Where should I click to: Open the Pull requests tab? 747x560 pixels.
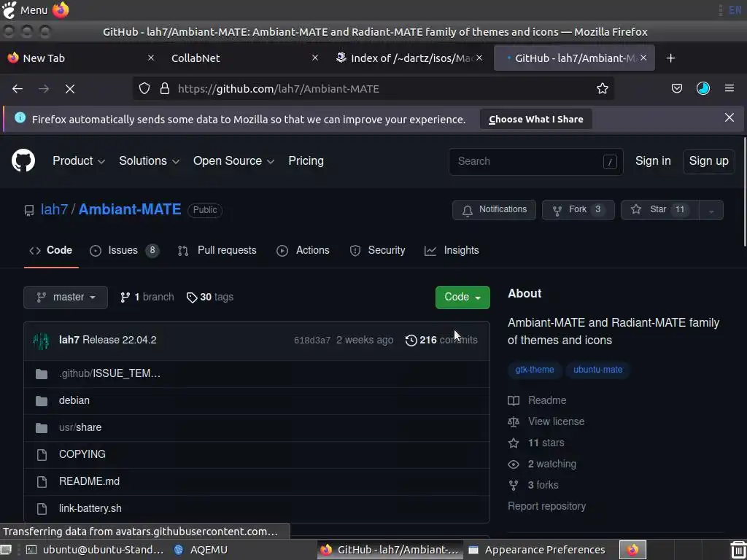[217, 251]
